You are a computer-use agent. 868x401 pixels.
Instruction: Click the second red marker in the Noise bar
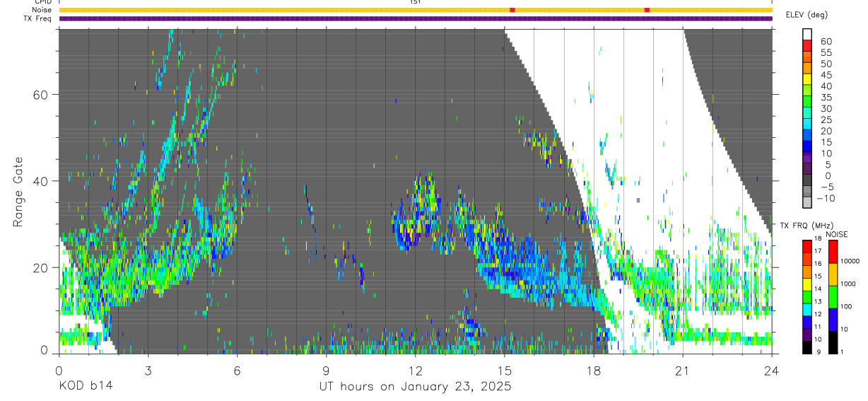pyautogui.click(x=647, y=10)
